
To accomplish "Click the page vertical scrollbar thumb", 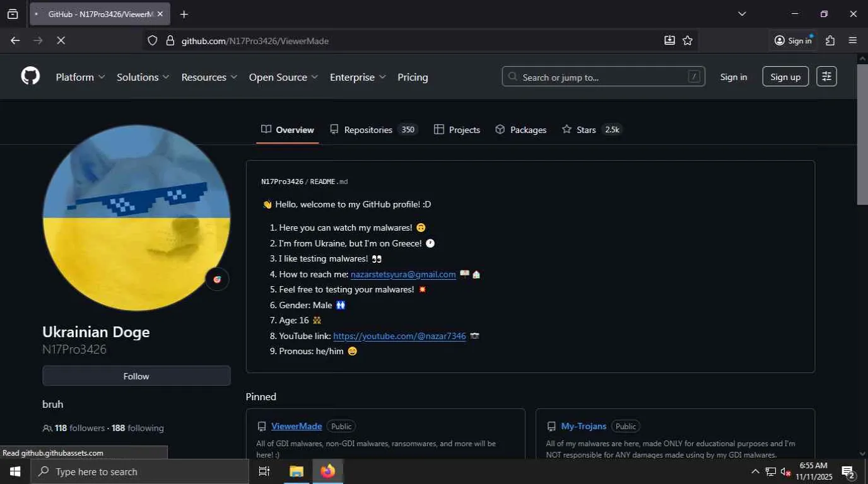I will (862, 134).
